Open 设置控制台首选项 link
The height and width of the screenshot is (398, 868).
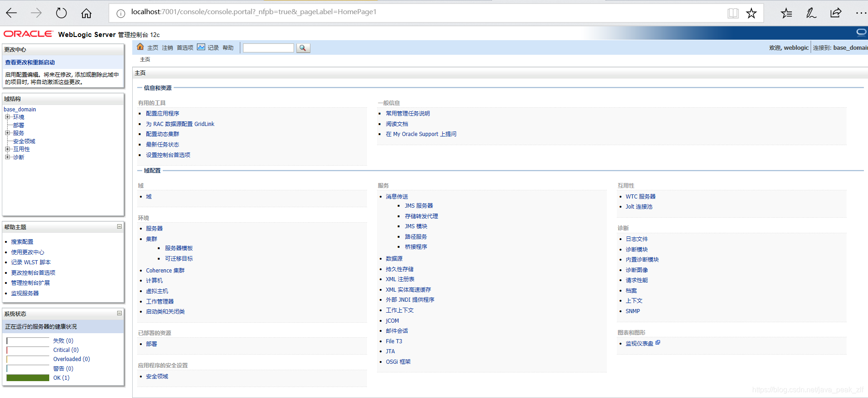168,155
